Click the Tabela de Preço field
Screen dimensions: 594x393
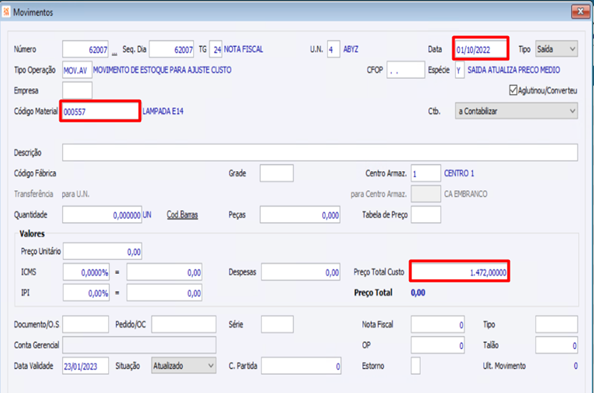[x=426, y=215]
